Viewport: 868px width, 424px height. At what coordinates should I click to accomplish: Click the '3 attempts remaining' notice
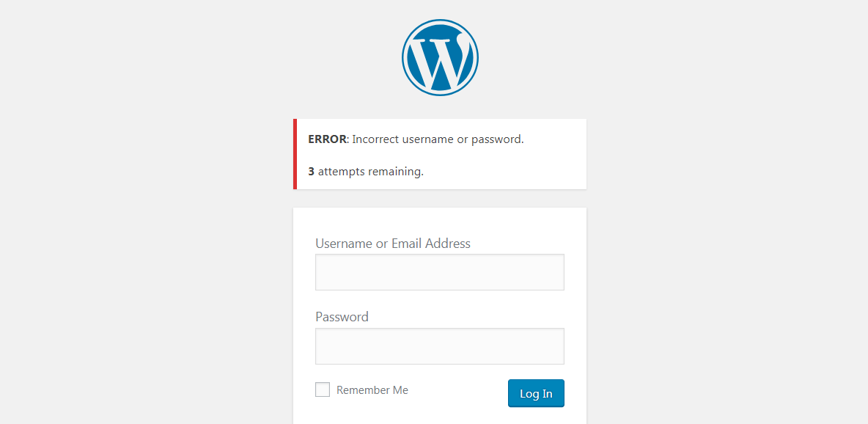coord(365,171)
